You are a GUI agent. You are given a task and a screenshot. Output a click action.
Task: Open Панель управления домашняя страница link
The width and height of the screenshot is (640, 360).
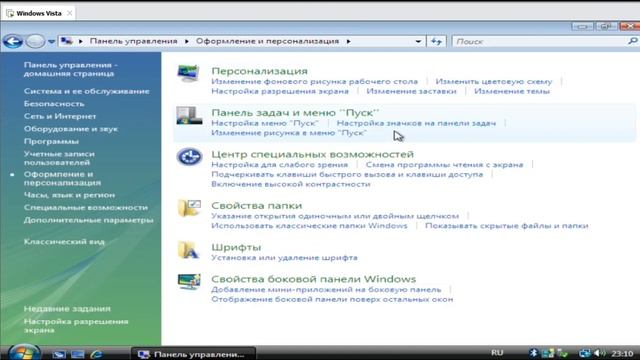tap(70, 69)
